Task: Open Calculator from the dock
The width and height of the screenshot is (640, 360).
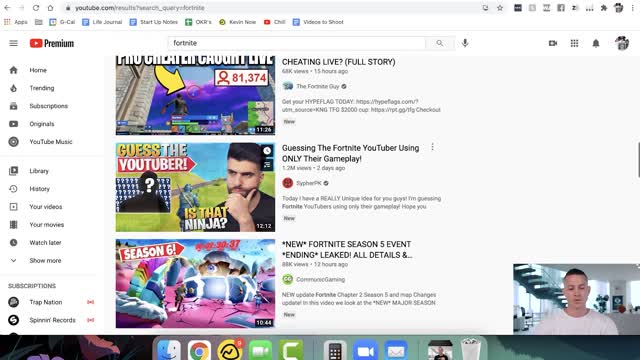Action: [335, 350]
